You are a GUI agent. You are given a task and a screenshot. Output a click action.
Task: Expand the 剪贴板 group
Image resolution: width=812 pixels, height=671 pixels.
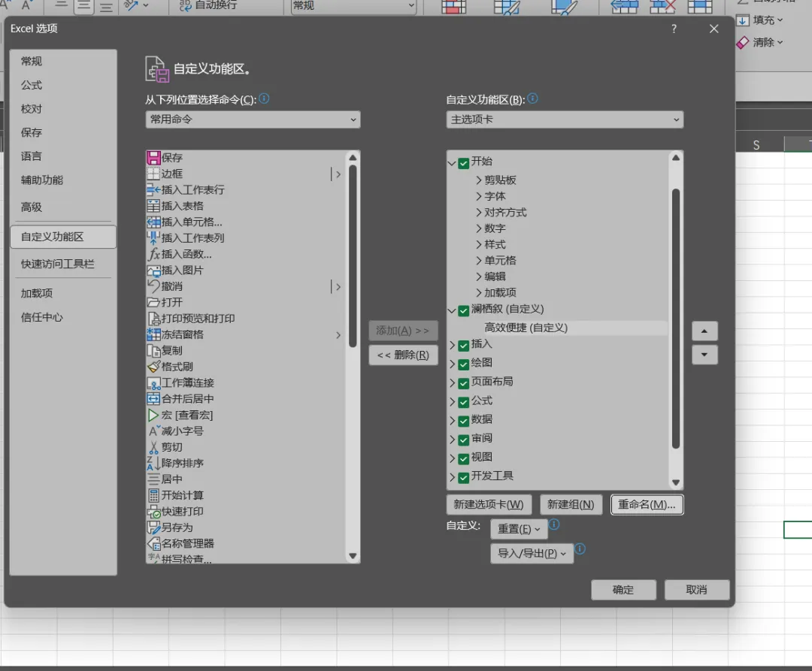pos(478,180)
